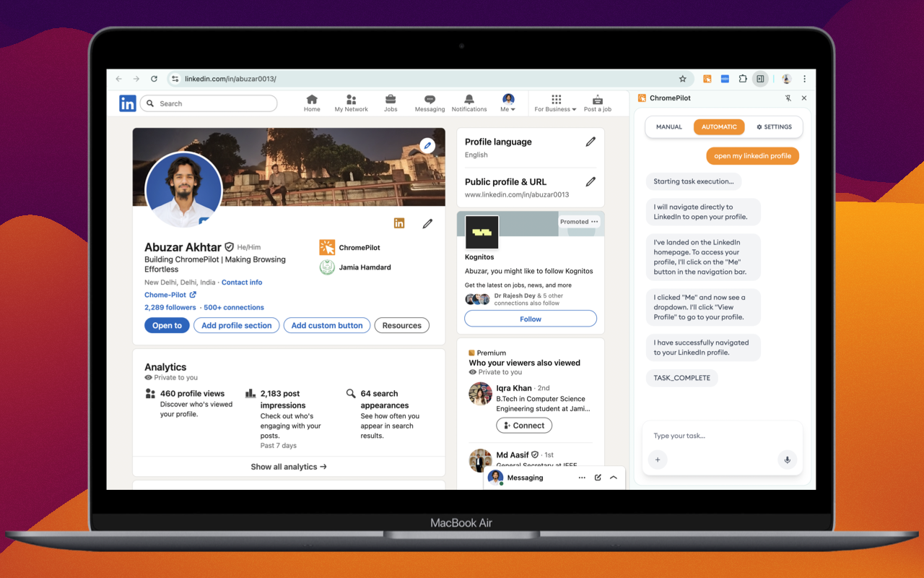This screenshot has height=578, width=924.
Task: Click the microphone voice input button
Action: pyautogui.click(x=788, y=460)
